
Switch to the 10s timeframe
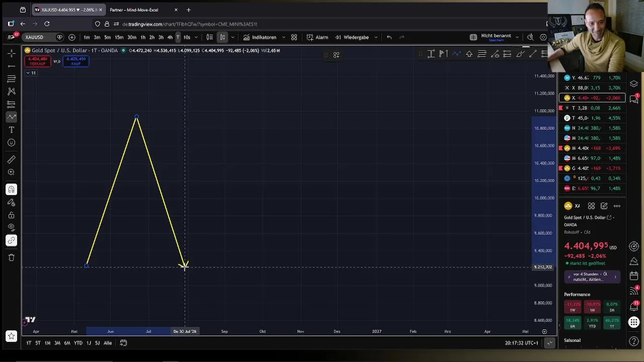coord(187,37)
